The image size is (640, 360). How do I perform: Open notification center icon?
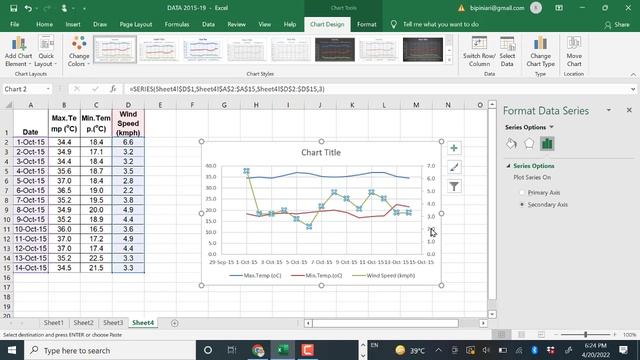coord(623,350)
